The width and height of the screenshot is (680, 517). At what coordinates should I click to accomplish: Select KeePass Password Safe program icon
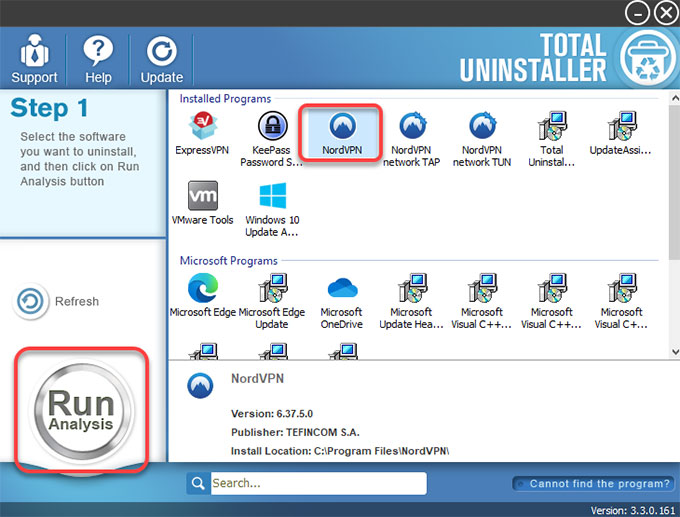point(271,139)
